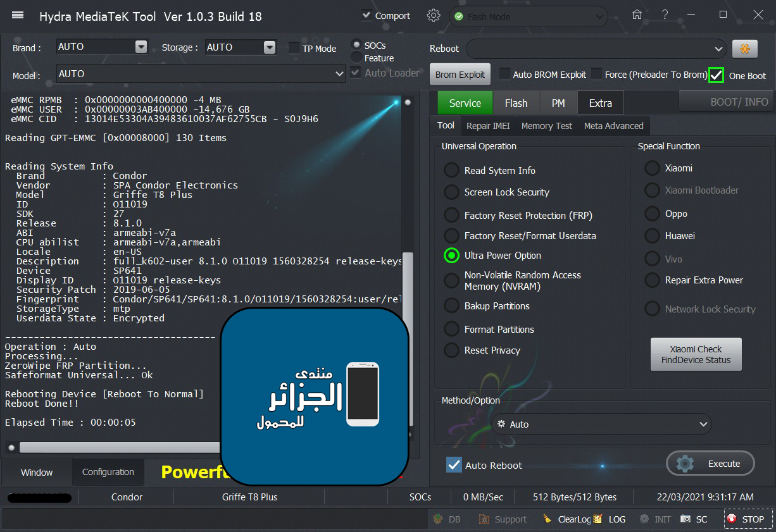The height and width of the screenshot is (532, 776).
Task: Uncheck the Auto Reboot checkbox
Action: 454,465
